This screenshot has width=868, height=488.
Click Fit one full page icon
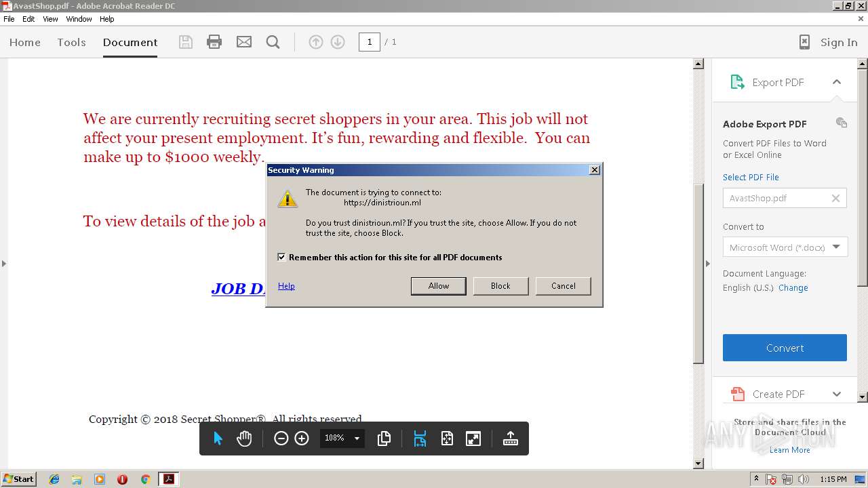[447, 439]
